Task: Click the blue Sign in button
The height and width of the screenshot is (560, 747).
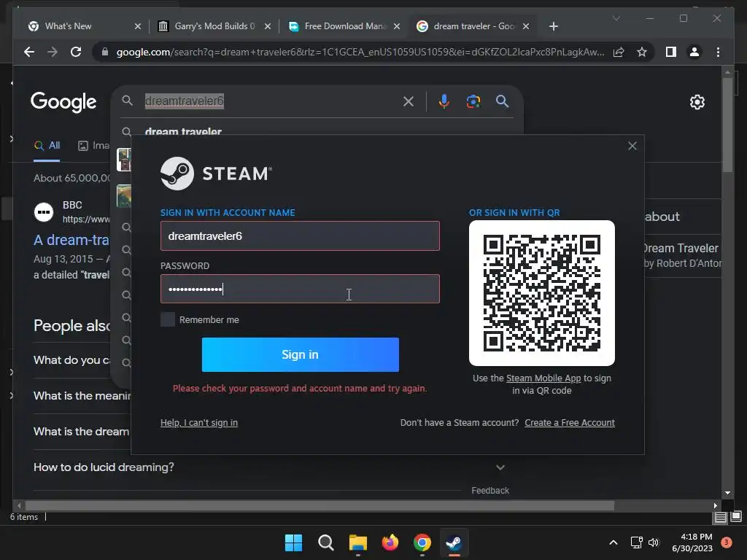Action: [x=300, y=355]
